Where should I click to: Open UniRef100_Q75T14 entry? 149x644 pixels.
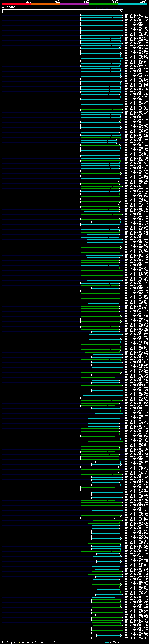136,395
